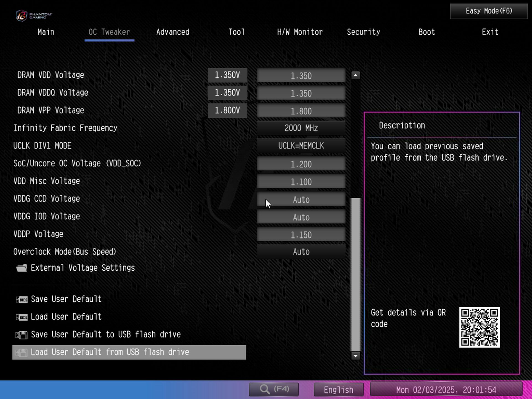The image size is (532, 399).
Task: Click the scrollbar thumb of the settings list
Action: pyautogui.click(x=355, y=274)
